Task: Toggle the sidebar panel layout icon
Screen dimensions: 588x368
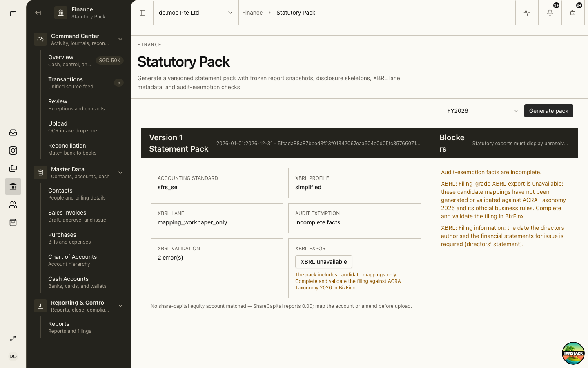Action: (143, 13)
